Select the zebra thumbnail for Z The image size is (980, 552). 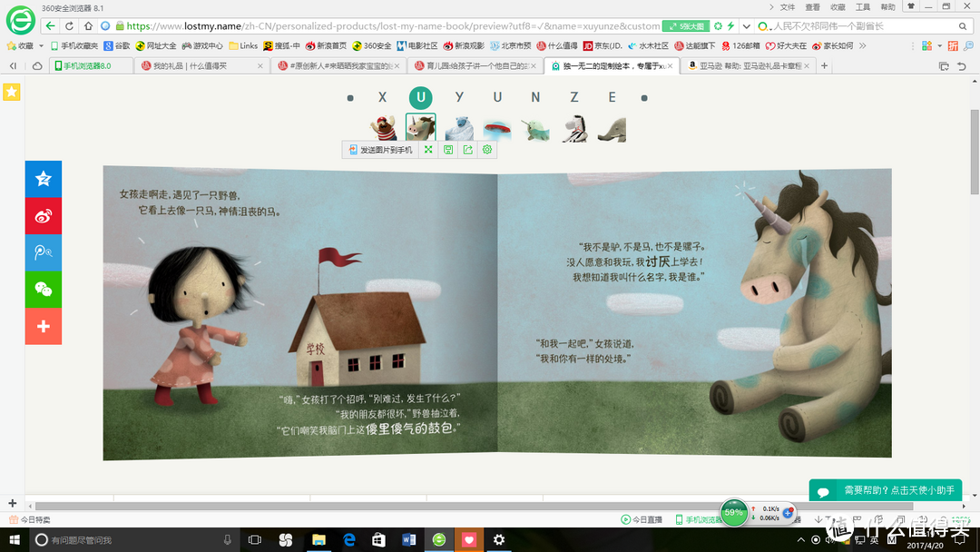574,128
